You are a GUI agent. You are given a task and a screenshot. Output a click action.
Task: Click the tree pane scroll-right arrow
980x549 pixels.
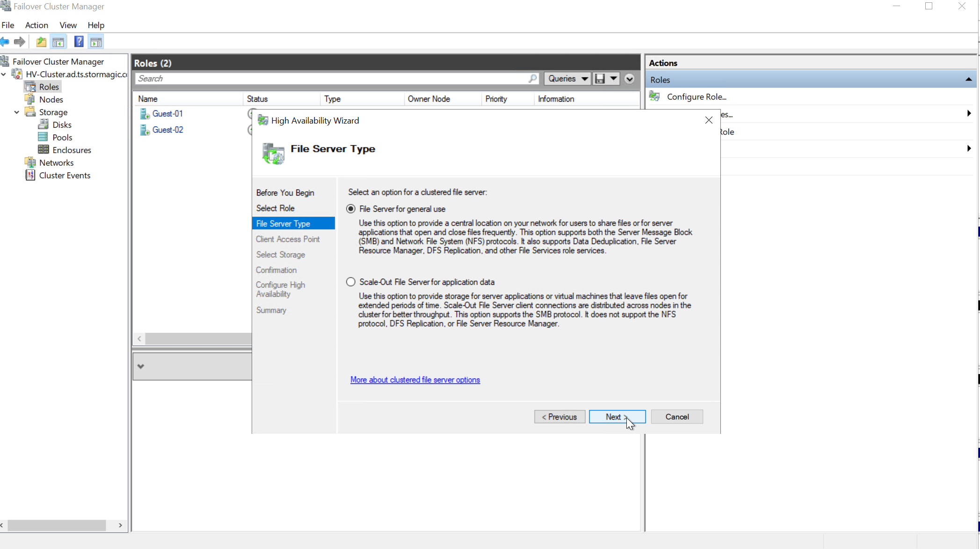(x=120, y=525)
